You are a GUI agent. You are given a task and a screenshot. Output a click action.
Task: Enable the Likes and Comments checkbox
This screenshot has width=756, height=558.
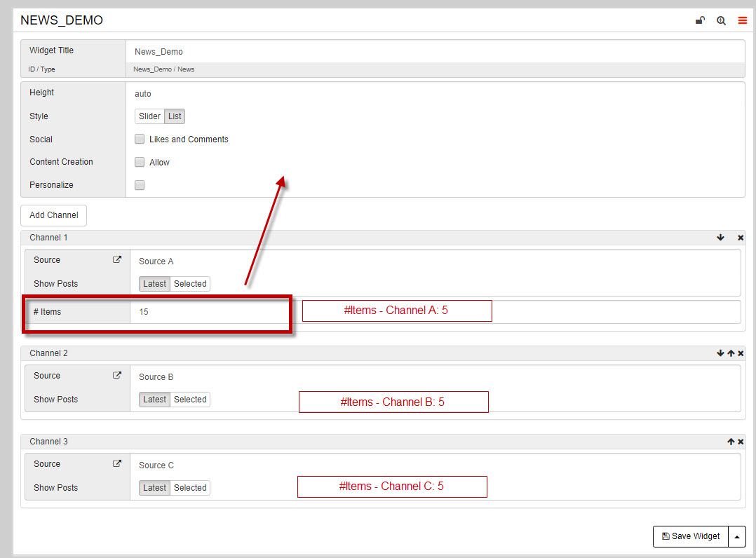pos(140,139)
